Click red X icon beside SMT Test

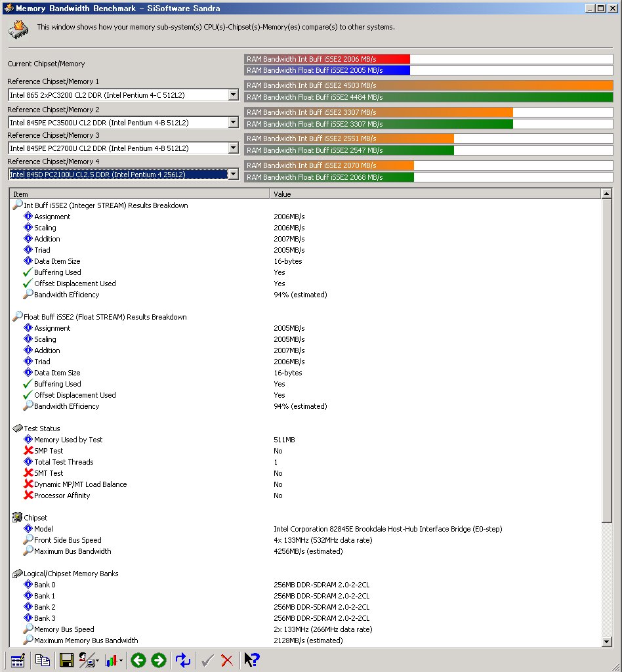coord(28,472)
